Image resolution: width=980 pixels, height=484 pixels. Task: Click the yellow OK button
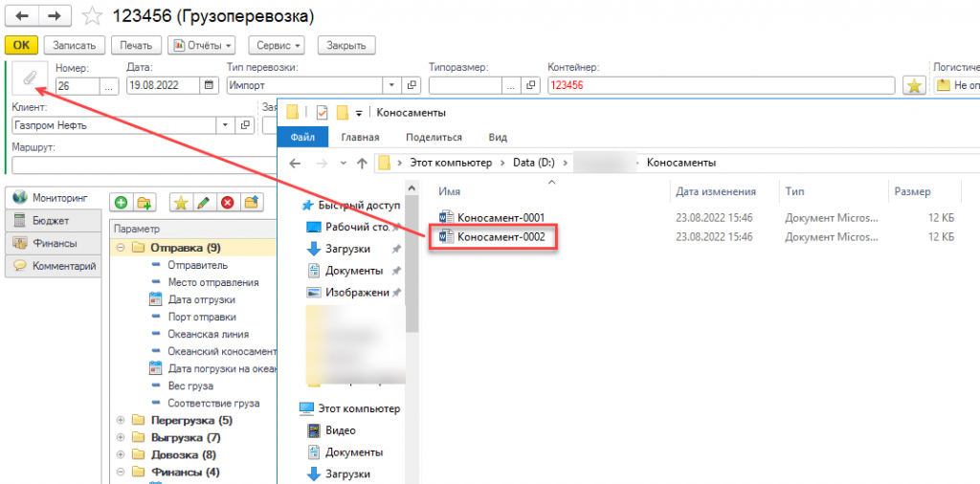[21, 45]
